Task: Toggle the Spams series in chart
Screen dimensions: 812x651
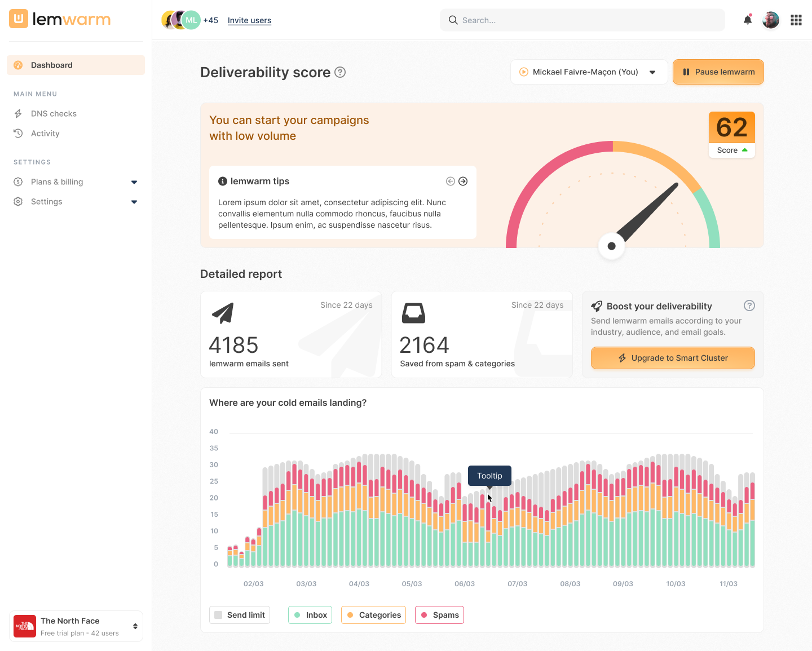Action: 439,615
